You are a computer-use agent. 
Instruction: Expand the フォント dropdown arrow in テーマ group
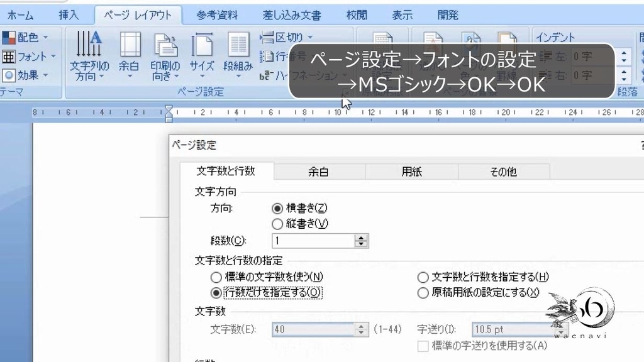click(x=53, y=56)
